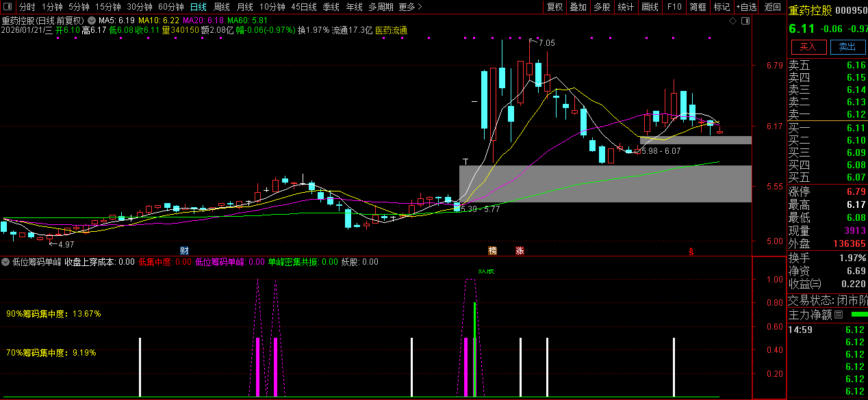Toggle the side panel icon beside the diamond
The height and width of the screenshot is (400, 868).
745,21
